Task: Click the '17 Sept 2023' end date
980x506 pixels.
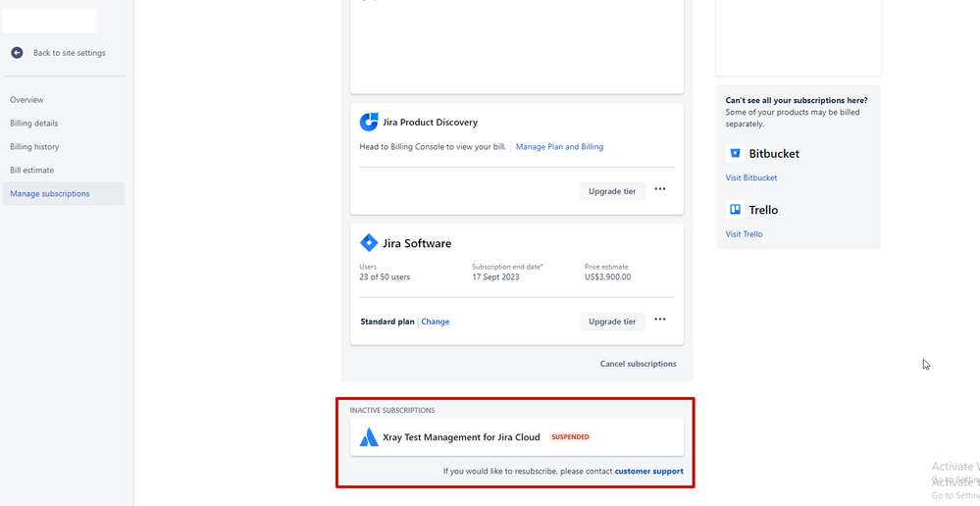Action: [x=495, y=277]
